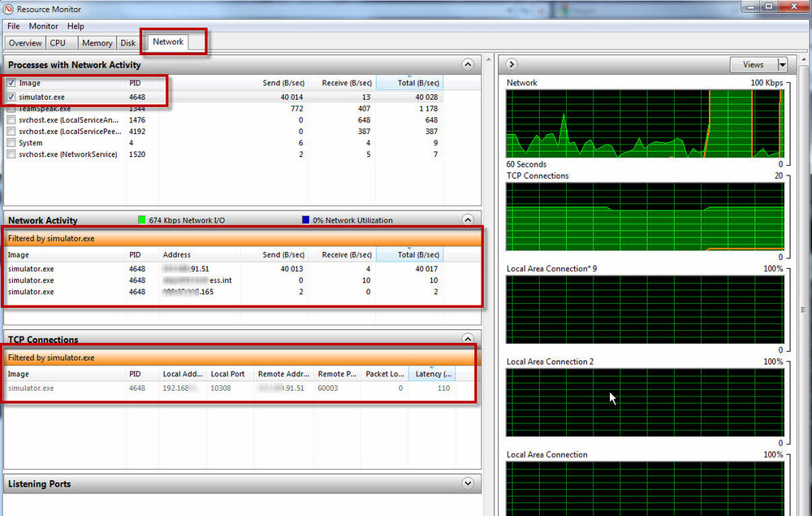Click the TeamSpeak.exe process name
Screen dimensions: 812x516
[45, 109]
